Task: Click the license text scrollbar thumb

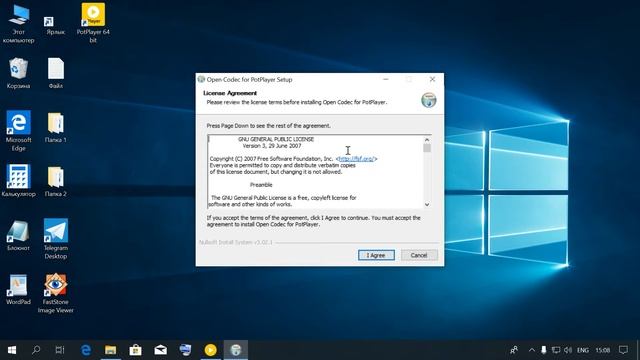Action: point(427,148)
